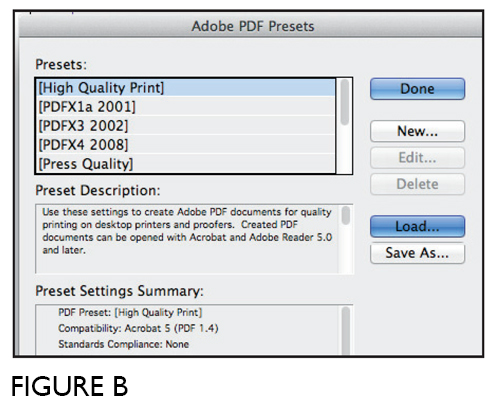Click the Adobe PDF Presets title bar
500x407 pixels.
click(x=251, y=25)
